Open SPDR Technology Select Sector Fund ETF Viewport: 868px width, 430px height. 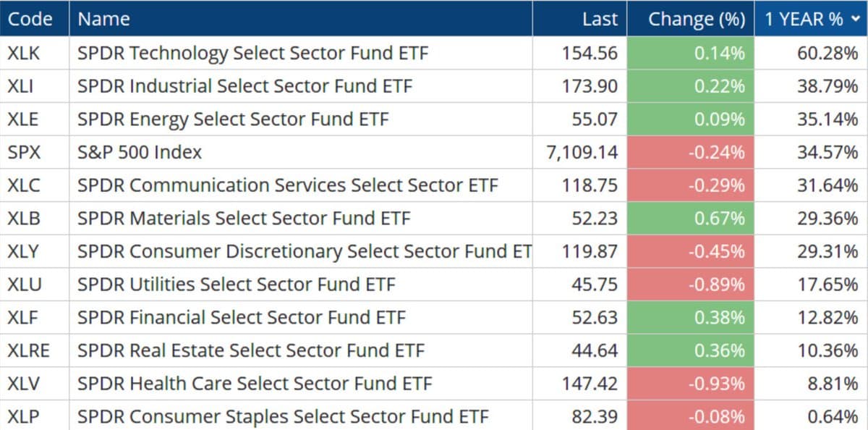click(x=252, y=52)
